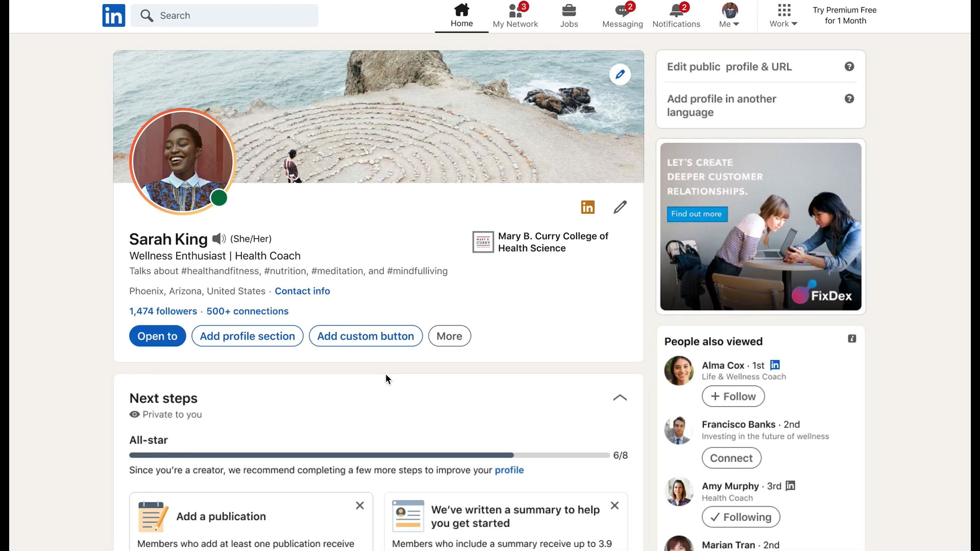Open the Work apps dropdown
The width and height of the screenshot is (980, 551).
[783, 15]
